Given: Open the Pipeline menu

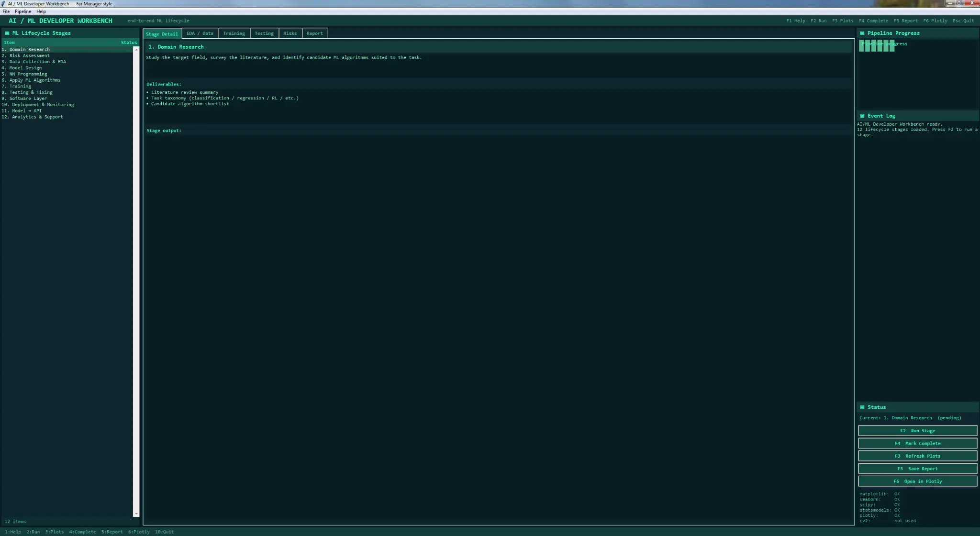Looking at the screenshot, I should 23,11.
